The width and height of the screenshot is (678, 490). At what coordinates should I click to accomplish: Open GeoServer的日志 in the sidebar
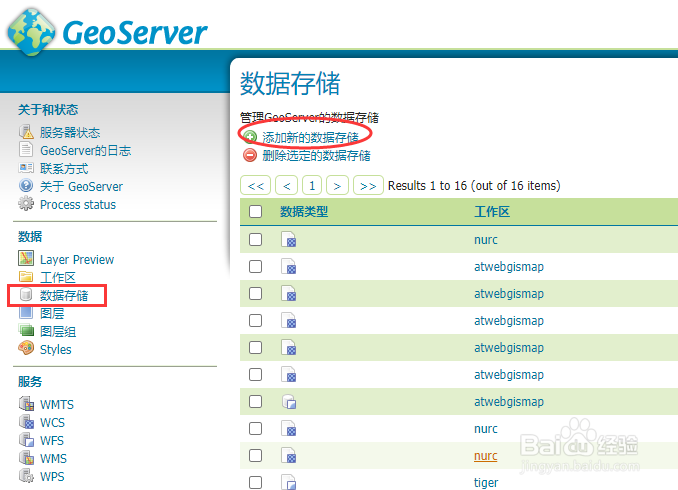(86, 151)
